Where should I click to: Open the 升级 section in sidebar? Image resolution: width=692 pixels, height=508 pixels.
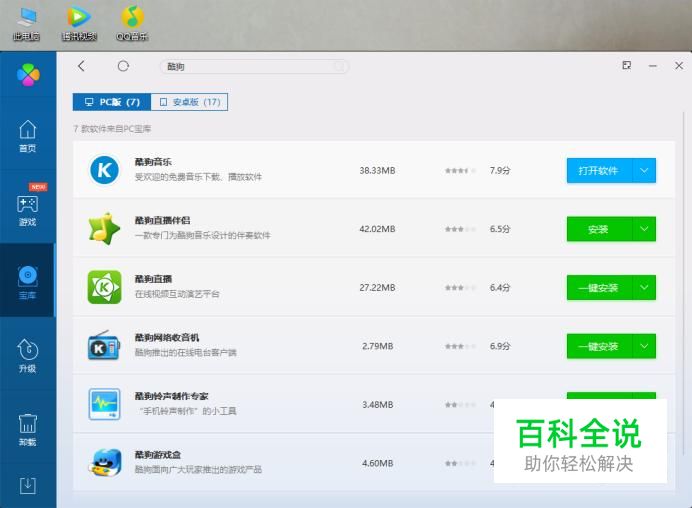pyautogui.click(x=27, y=356)
